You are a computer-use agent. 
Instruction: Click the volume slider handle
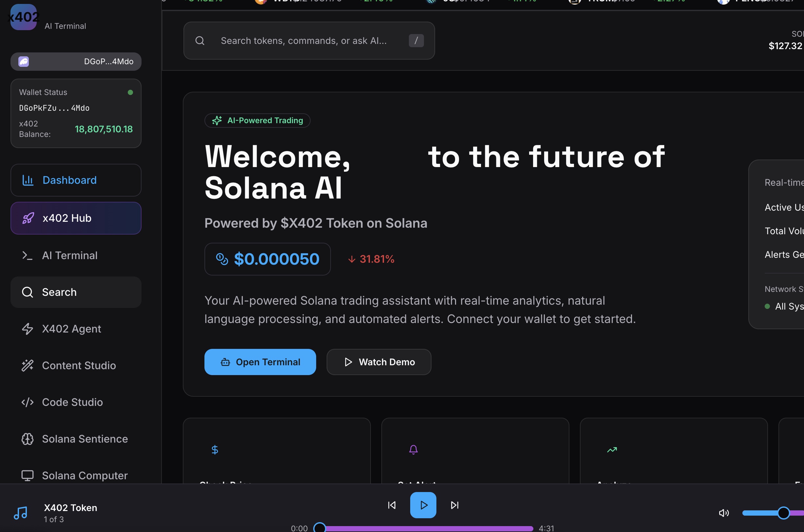click(783, 513)
